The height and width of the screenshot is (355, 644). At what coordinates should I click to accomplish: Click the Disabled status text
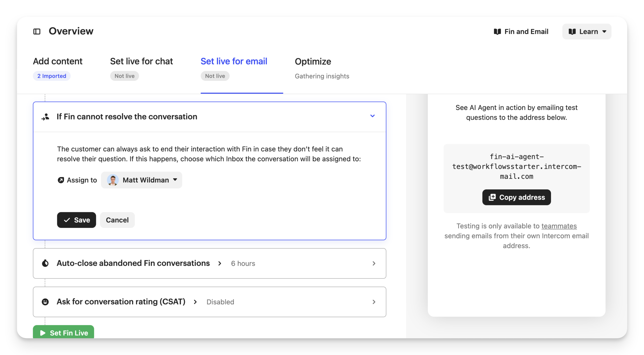coord(220,302)
